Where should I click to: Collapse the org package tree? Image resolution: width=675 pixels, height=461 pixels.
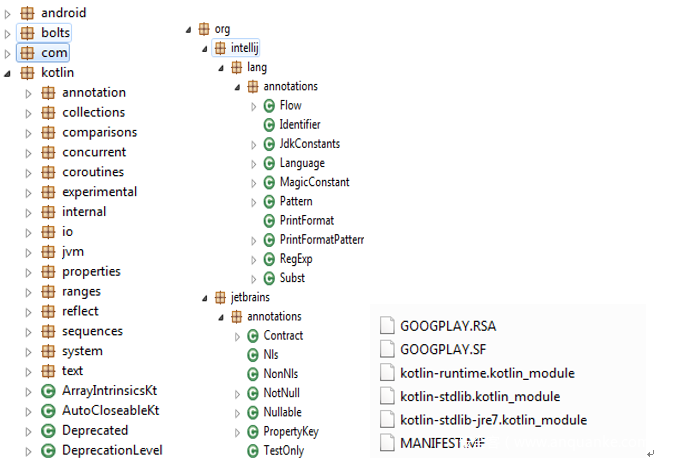point(189,29)
